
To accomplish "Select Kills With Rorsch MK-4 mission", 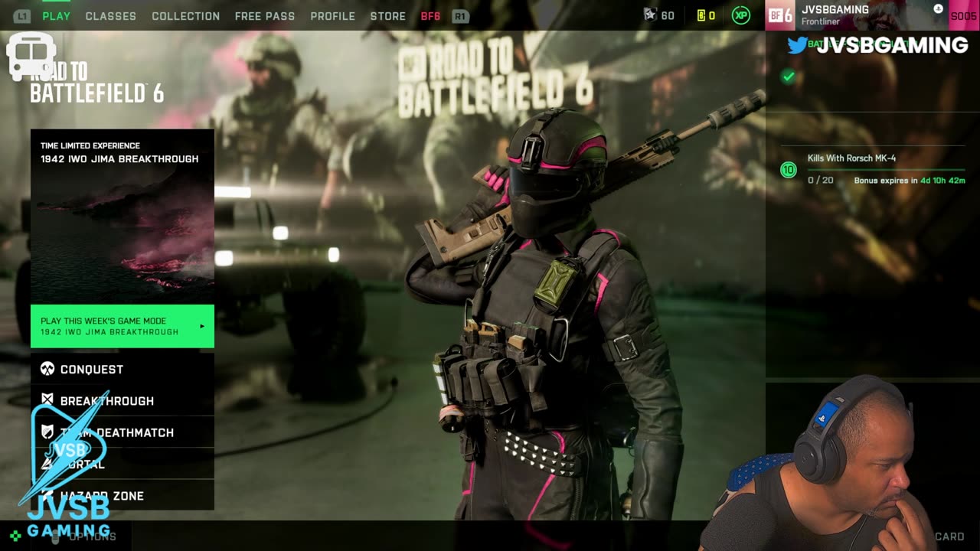I will coord(851,158).
